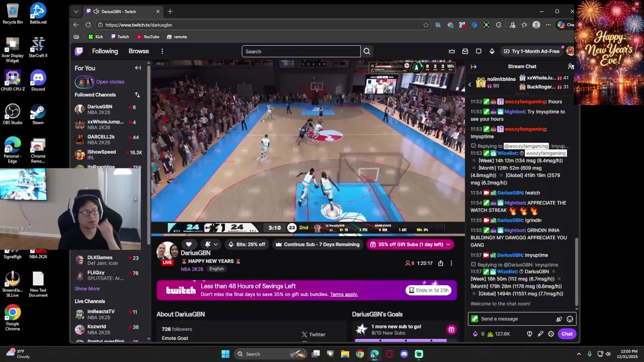Open the Following tab
Viewport: 644px width, 362px height.
click(105, 51)
